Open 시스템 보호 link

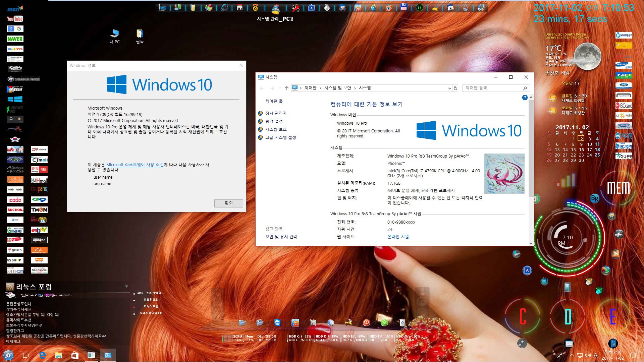(x=276, y=129)
